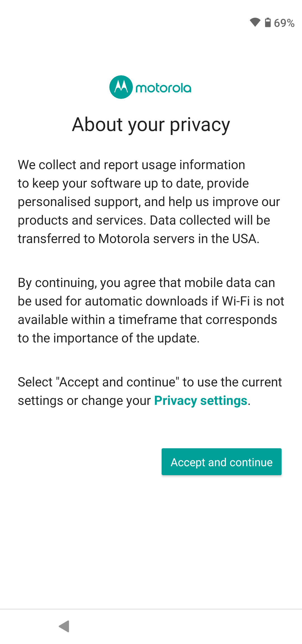Tap the line "personalised support, and help us improve"
Image resolution: width=302 pixels, height=644 pixels.
click(x=149, y=202)
